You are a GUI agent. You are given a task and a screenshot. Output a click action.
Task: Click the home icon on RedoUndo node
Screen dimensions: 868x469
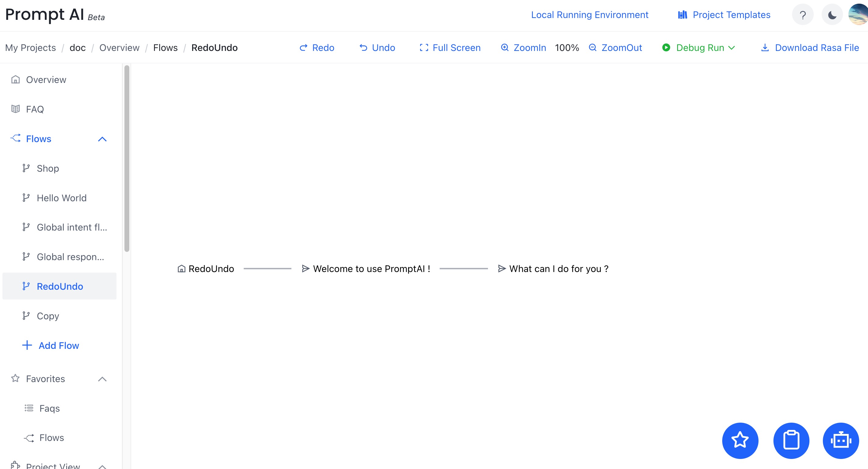click(x=181, y=269)
